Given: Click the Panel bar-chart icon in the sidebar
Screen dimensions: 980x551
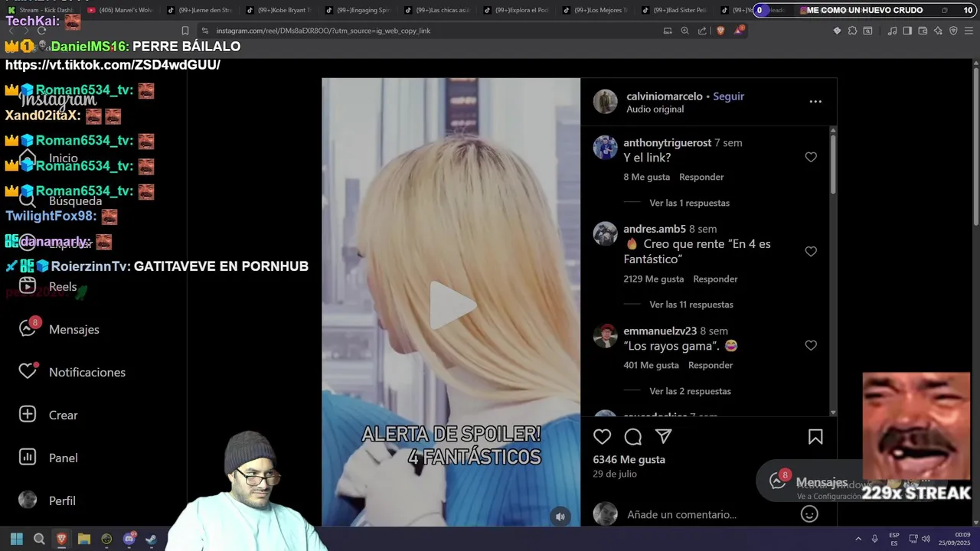Looking at the screenshot, I should [x=28, y=458].
